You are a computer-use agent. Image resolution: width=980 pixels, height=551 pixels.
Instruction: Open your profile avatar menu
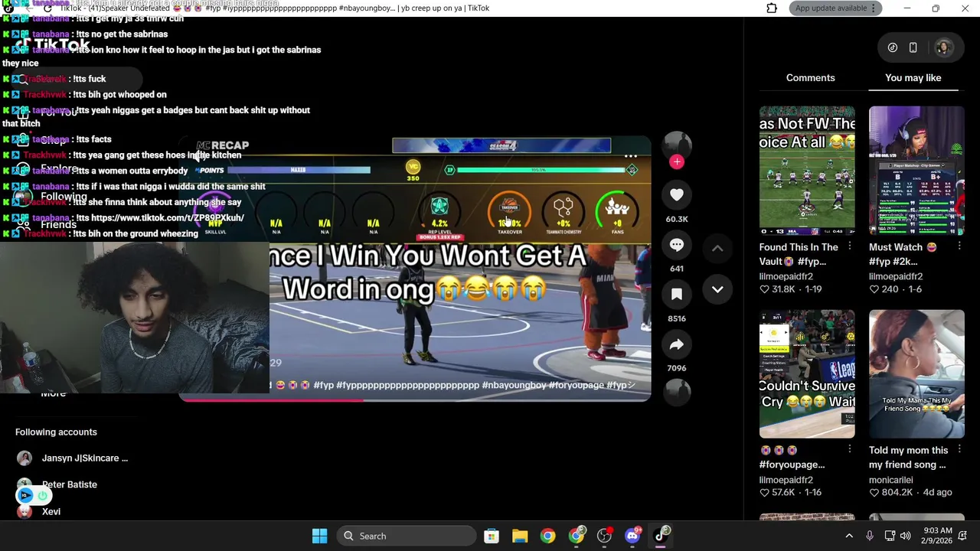point(943,47)
